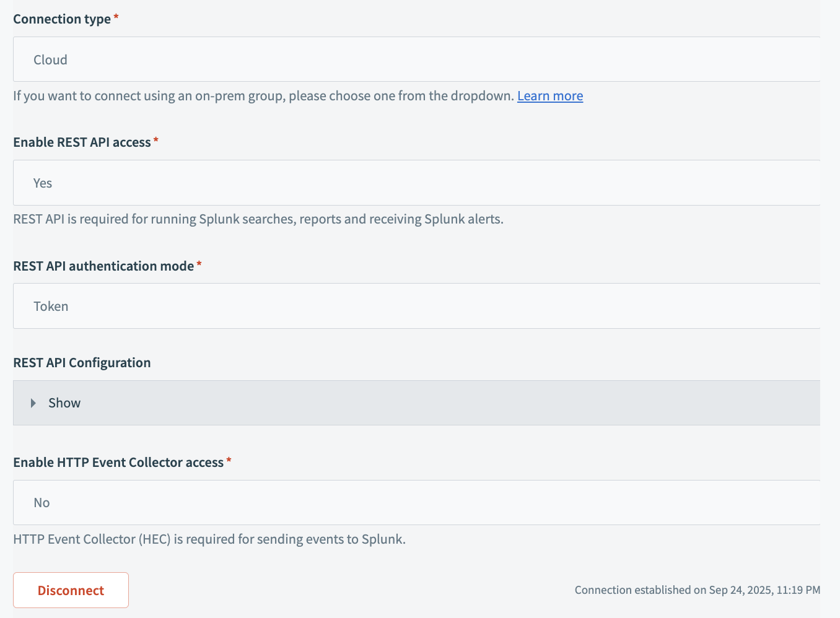Click the REST API authentication mode label
The image size is (840, 618).
tap(103, 266)
